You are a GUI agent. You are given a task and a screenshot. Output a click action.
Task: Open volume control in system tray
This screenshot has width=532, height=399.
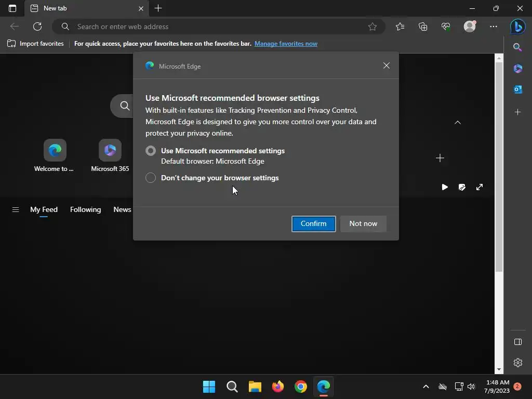tap(471, 387)
